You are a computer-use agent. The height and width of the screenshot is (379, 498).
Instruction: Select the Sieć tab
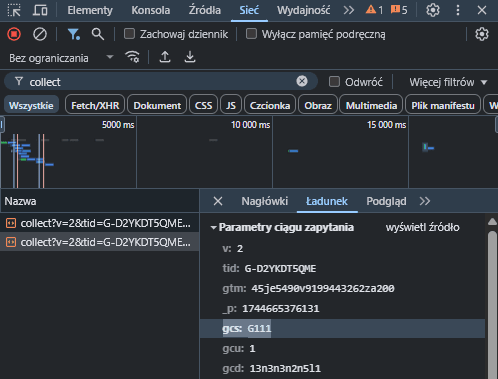[x=249, y=10]
